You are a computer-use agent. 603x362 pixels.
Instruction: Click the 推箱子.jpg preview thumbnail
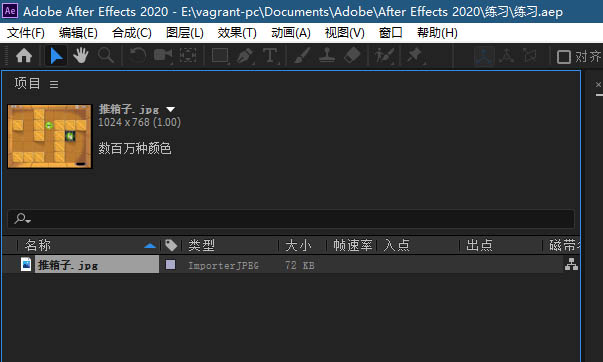point(50,137)
